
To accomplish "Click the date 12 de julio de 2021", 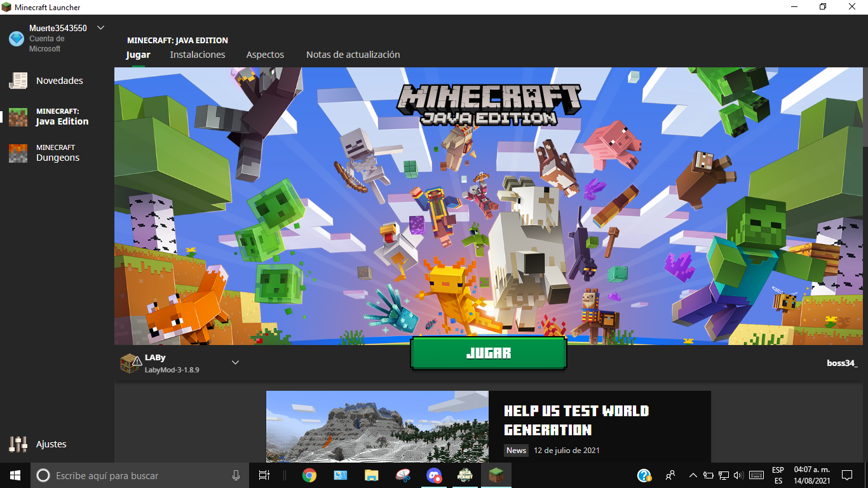I will [x=567, y=451].
